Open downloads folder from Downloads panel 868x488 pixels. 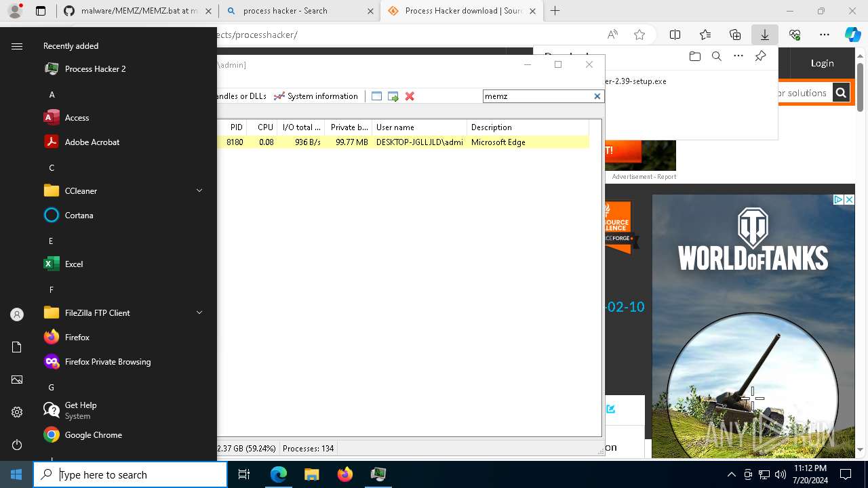coord(694,56)
